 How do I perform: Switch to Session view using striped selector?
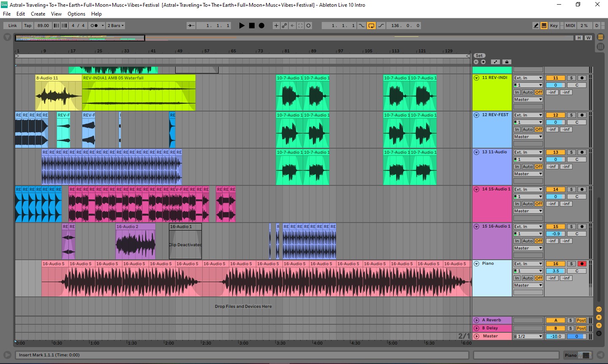(x=600, y=46)
